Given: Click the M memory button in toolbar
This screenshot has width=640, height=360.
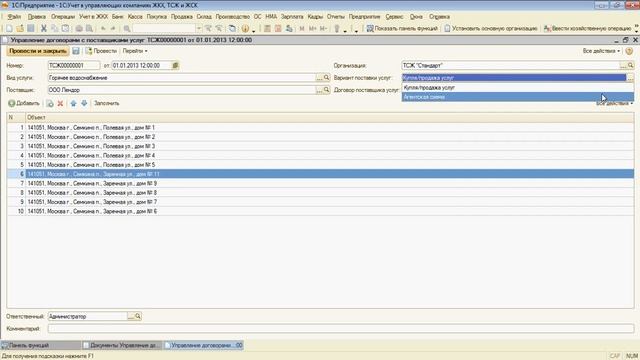Looking at the screenshot, I should pyautogui.click(x=302, y=29).
